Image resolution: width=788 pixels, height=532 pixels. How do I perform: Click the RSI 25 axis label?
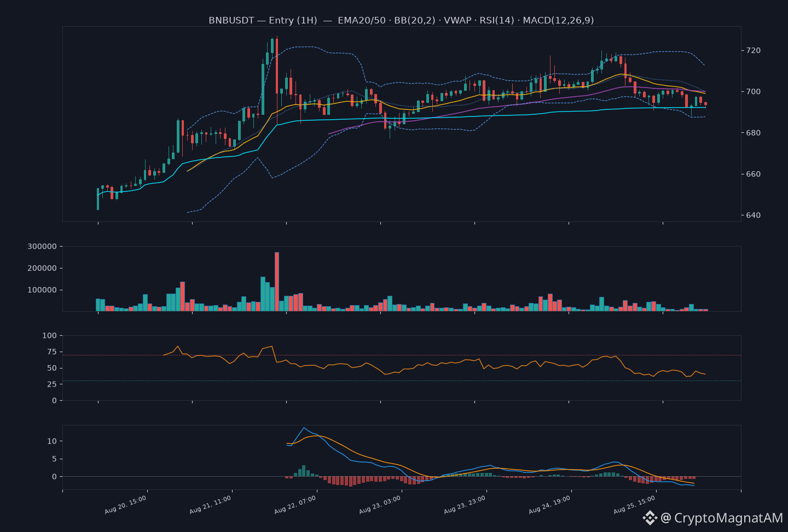pyautogui.click(x=51, y=384)
